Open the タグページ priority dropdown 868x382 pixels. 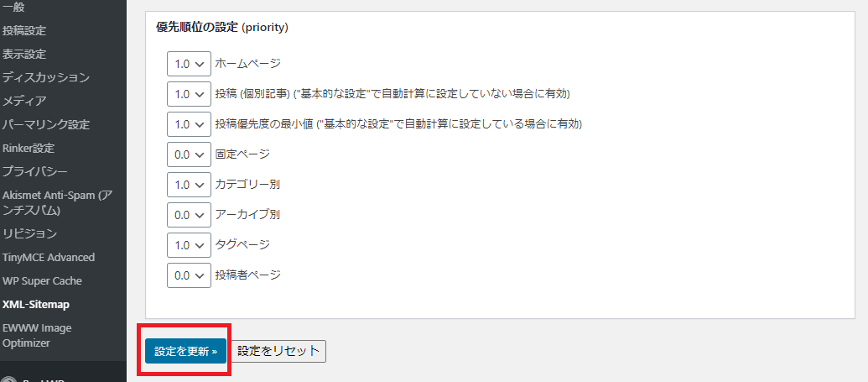189,245
